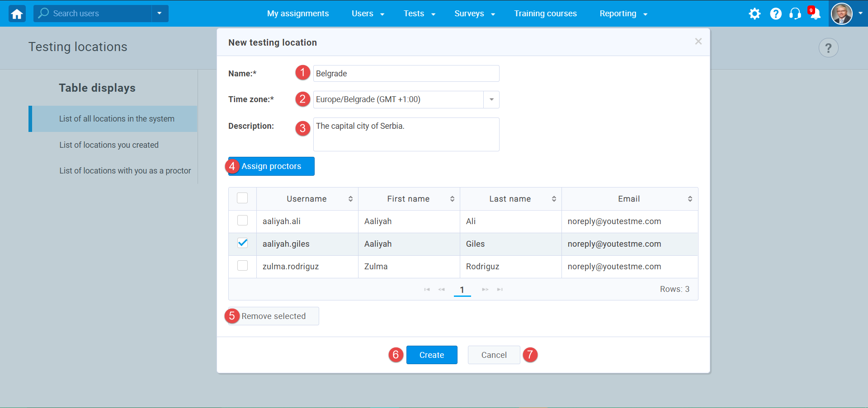Screen dimensions: 868x408
Task: Close the New testing location dialog
Action: pyautogui.click(x=698, y=41)
